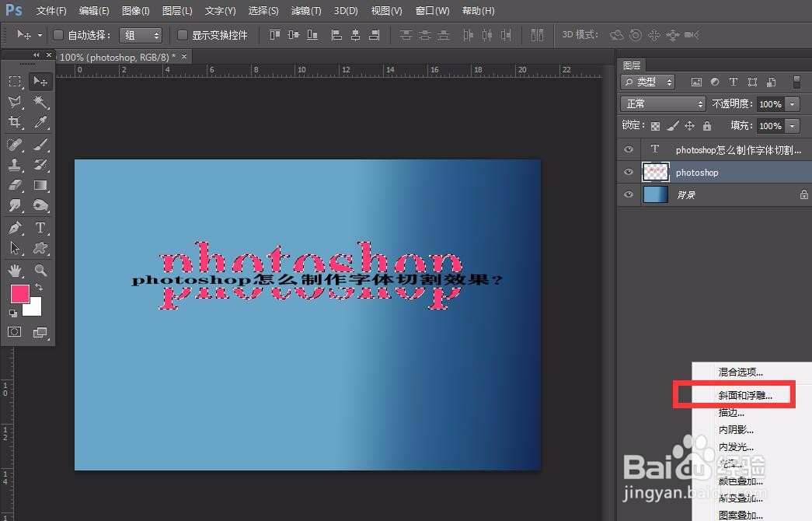Open the 窗口(W) menu
The image size is (812, 521).
[432, 10]
